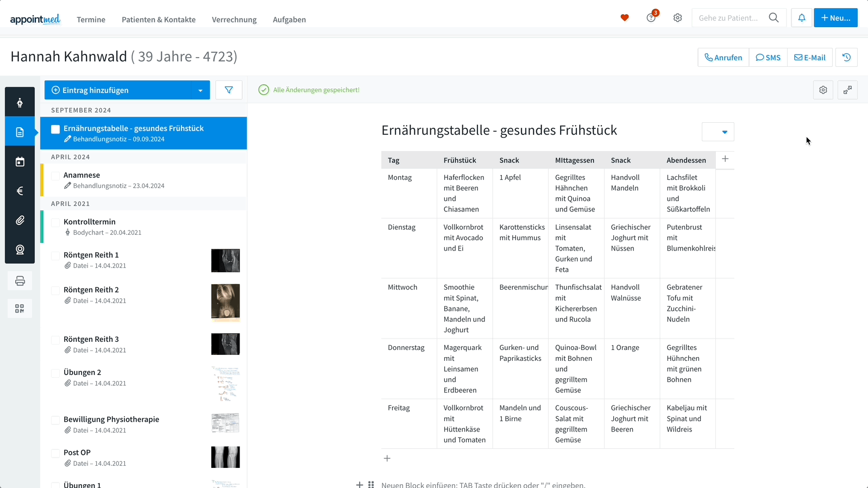Click the red heart icon

pyautogui.click(x=625, y=18)
